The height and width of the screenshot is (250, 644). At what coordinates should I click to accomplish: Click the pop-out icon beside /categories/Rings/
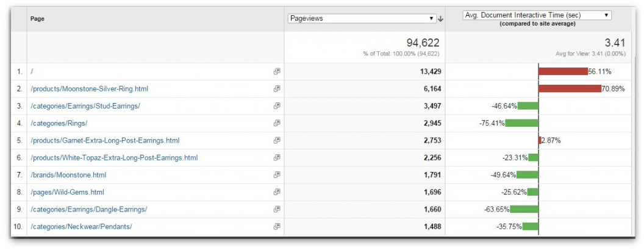(x=277, y=123)
